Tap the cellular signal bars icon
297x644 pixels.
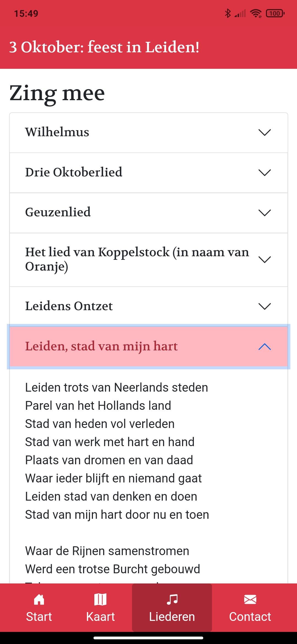click(x=240, y=13)
